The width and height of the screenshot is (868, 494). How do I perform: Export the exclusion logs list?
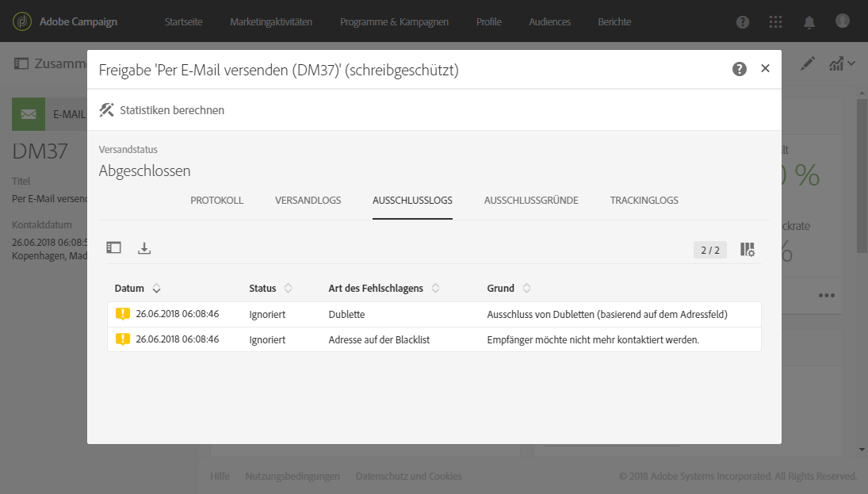(x=144, y=248)
